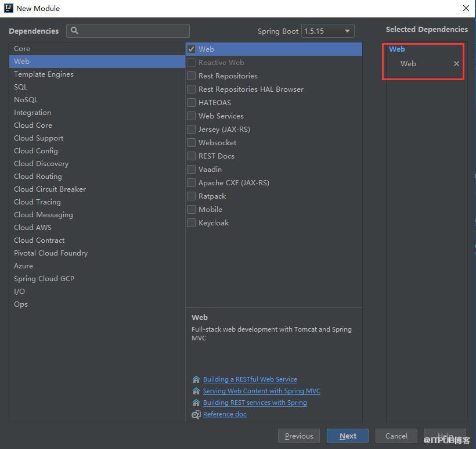
Task: Click home icon beside Building a RESTful Web Service
Action: (196, 379)
